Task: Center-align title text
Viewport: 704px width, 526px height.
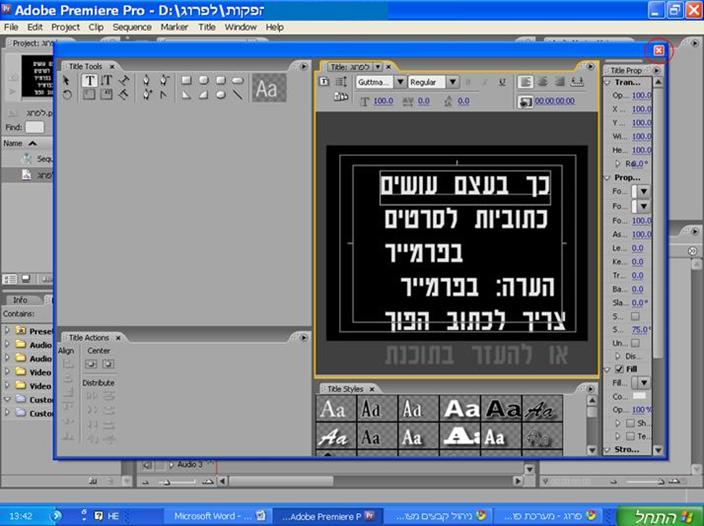Action: coord(542,82)
